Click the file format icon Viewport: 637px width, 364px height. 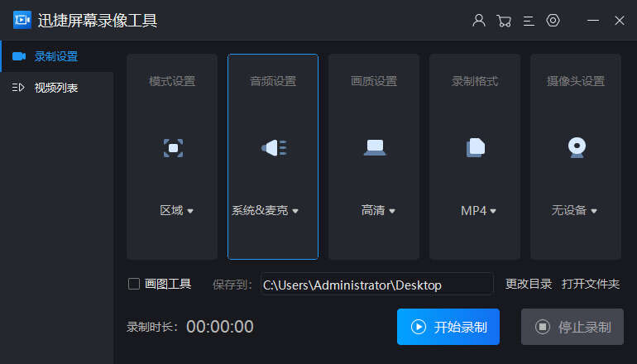click(x=476, y=147)
